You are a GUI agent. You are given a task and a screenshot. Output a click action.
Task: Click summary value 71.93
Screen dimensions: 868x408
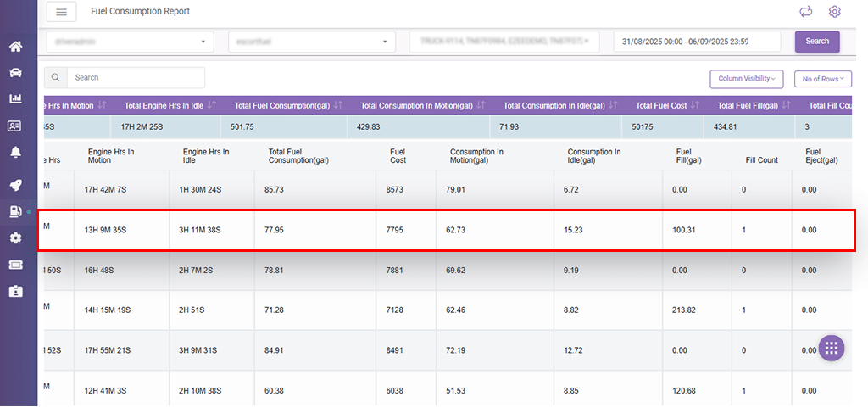[509, 126]
